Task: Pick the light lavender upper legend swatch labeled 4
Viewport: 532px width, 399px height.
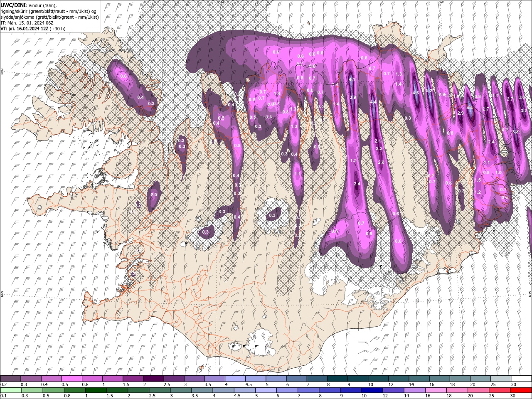Action: pyautogui.click(x=235, y=379)
